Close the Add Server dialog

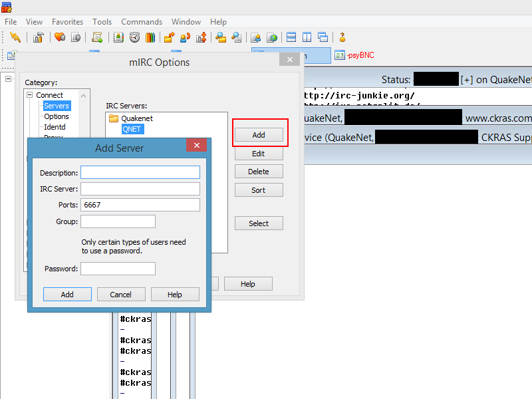197,145
